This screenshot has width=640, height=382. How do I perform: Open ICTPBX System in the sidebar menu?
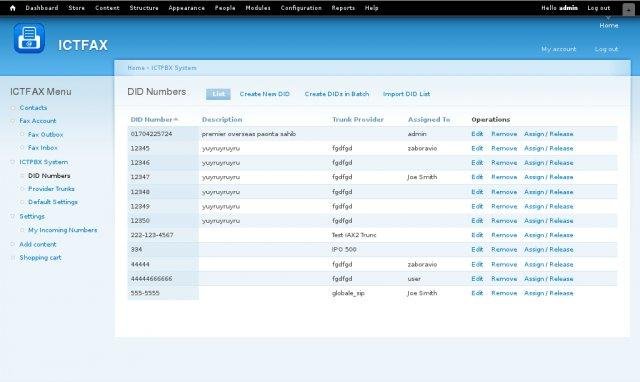44,162
